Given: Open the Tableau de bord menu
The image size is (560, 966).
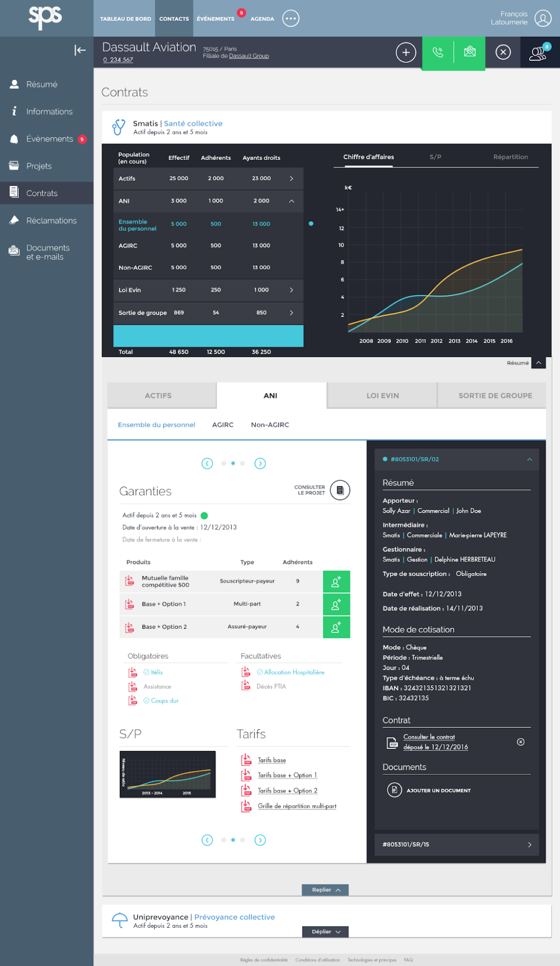Looking at the screenshot, I should pyautogui.click(x=126, y=19).
